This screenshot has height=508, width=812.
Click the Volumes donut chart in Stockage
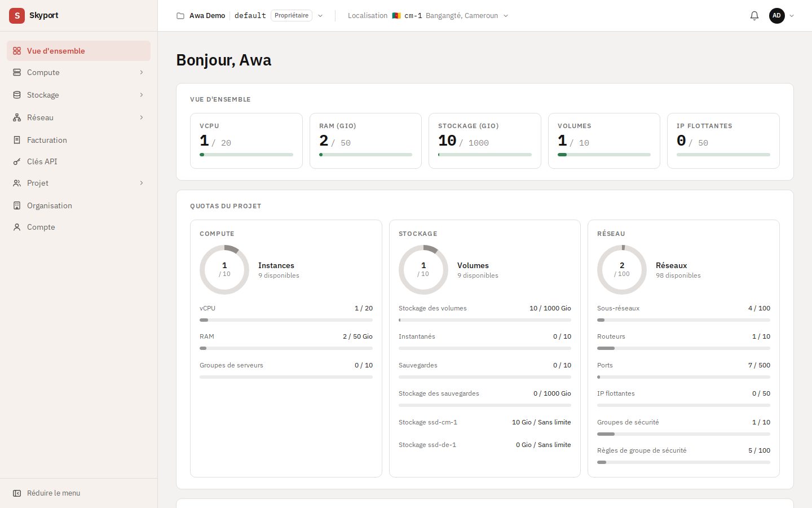click(x=423, y=270)
